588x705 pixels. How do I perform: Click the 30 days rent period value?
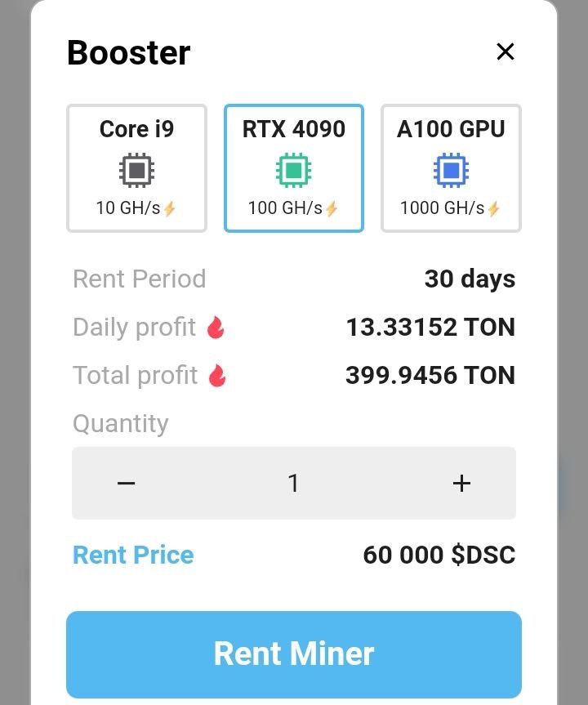(x=470, y=279)
